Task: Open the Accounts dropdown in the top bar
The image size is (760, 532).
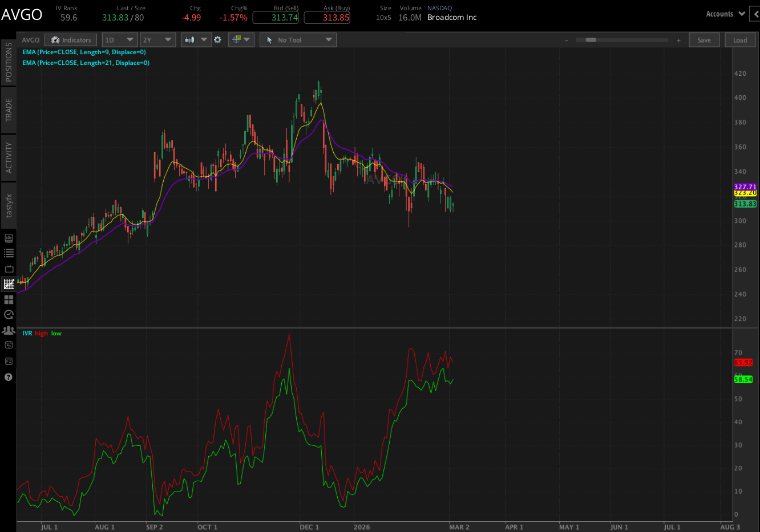Action: [x=725, y=14]
